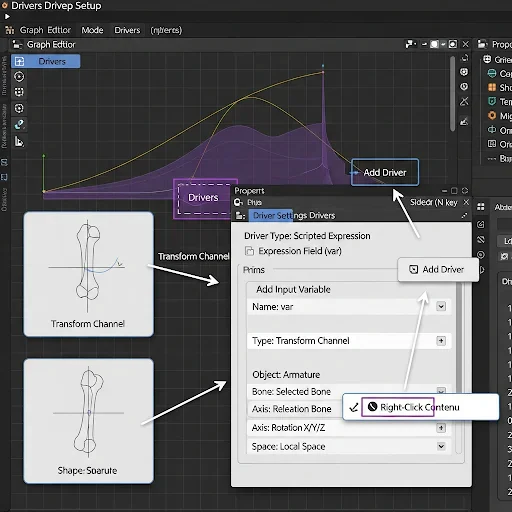512x512 pixels.
Task: Open the small chevron beside the white square
Action: tap(443, 44)
